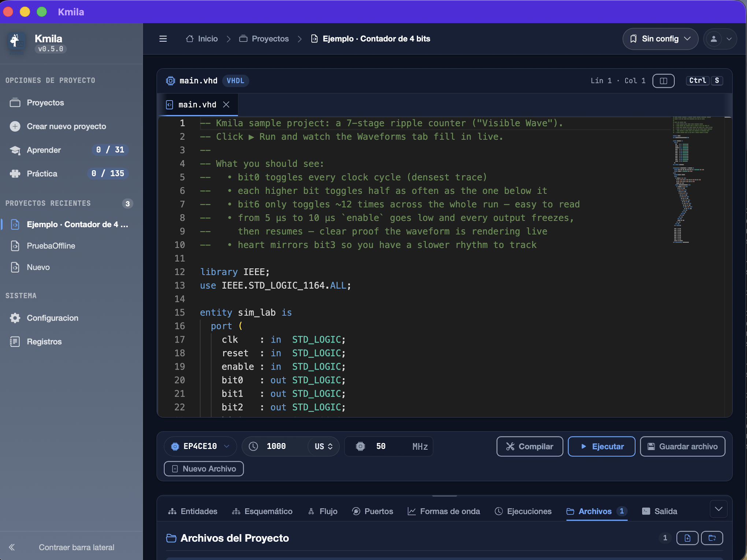747x560 pixels.
Task: Open the user account menu
Action: click(720, 39)
